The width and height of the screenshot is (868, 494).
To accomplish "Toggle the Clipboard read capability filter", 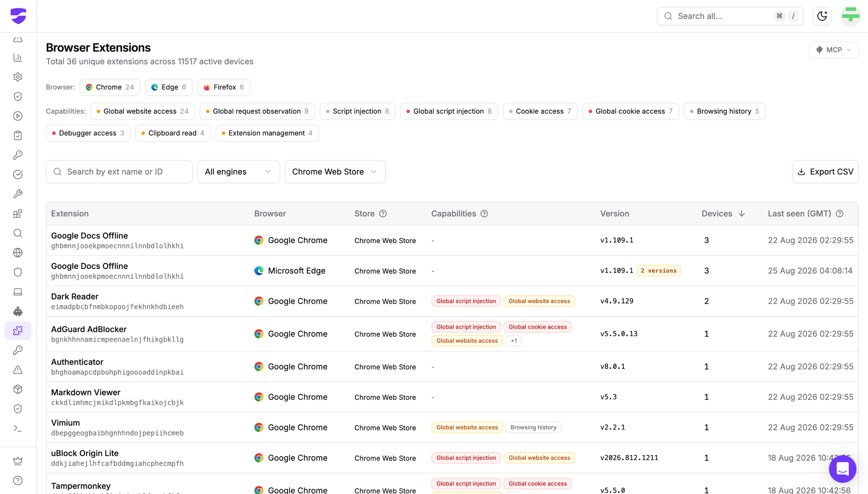I will (x=173, y=133).
